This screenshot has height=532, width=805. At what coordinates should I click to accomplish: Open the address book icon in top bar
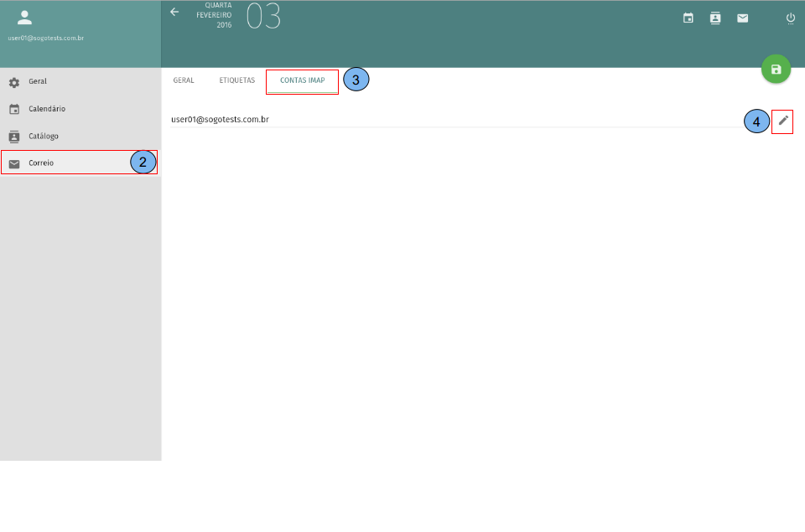[715, 18]
